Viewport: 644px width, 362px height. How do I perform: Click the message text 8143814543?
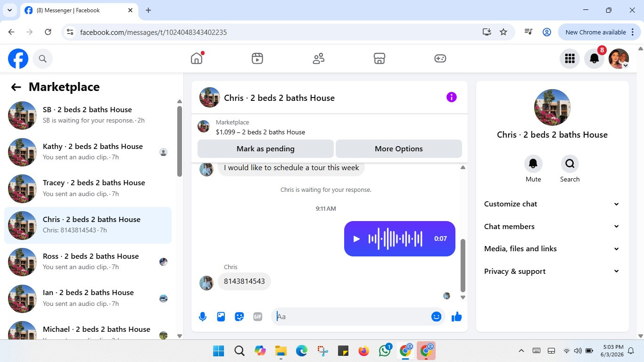[x=244, y=281]
